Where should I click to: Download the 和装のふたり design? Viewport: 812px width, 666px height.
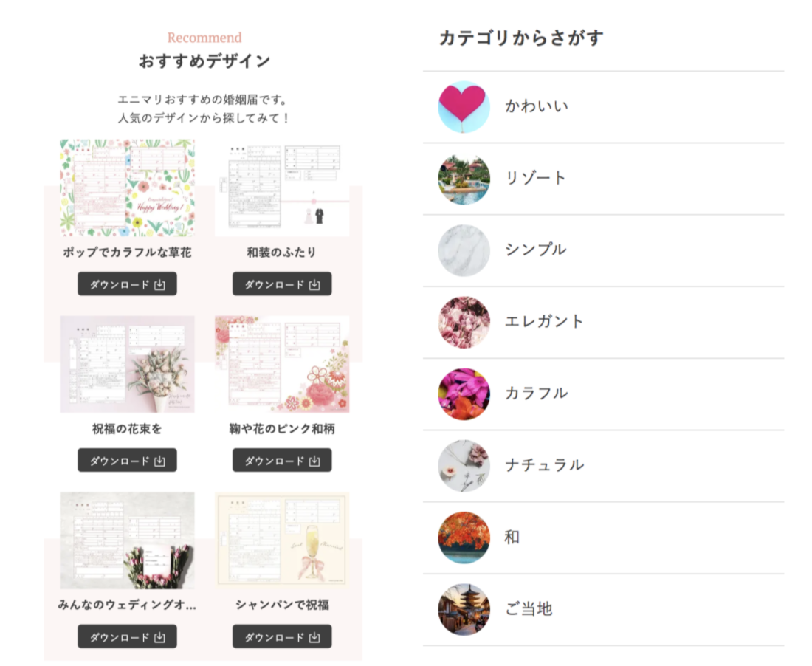click(x=282, y=284)
